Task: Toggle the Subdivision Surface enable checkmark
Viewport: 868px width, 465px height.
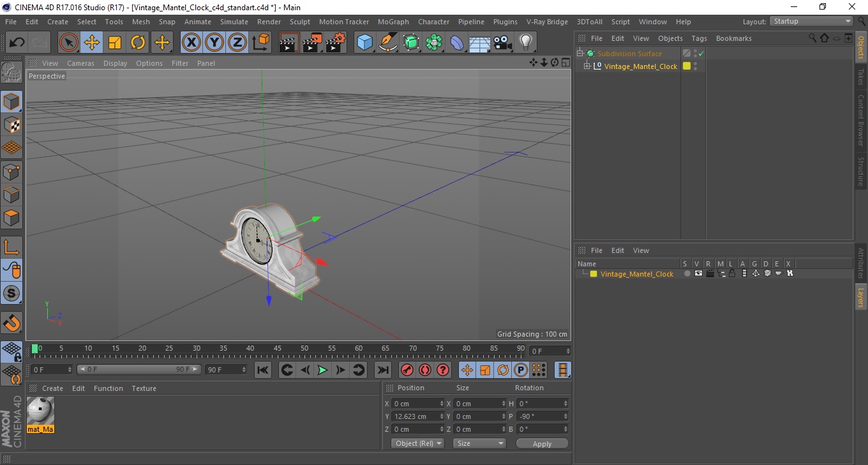Action: click(701, 54)
